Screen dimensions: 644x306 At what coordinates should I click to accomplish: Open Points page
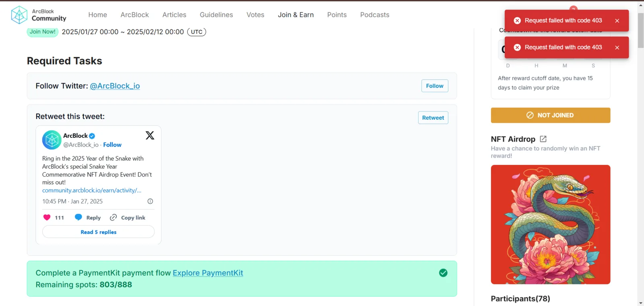coord(337,15)
